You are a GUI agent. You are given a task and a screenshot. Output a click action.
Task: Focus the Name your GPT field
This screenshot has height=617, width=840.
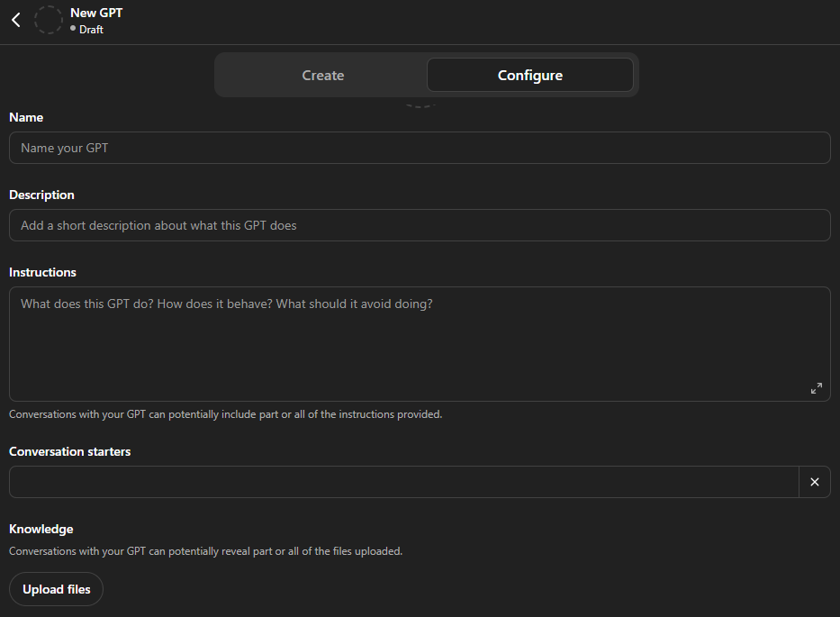tap(420, 148)
